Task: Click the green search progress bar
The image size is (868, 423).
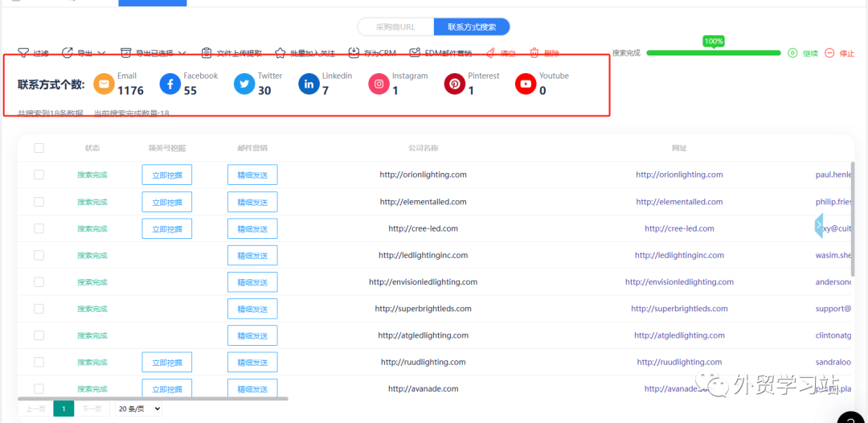Action: click(x=714, y=52)
